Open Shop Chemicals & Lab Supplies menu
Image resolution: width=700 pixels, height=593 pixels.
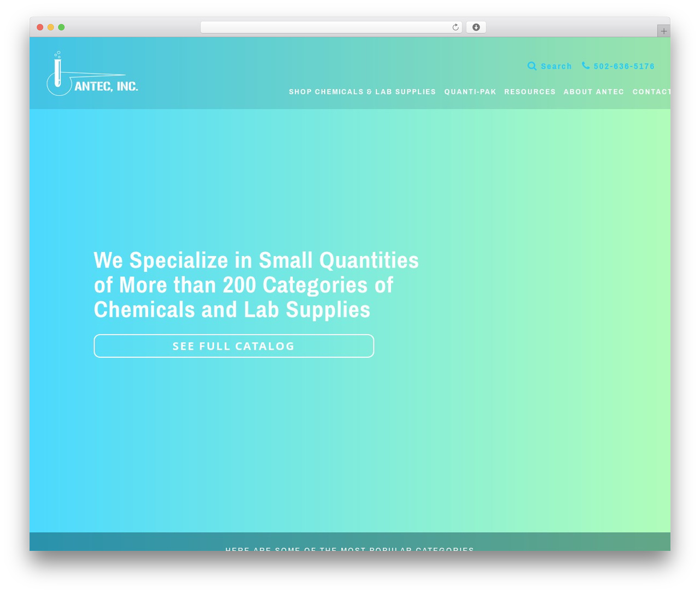click(363, 92)
